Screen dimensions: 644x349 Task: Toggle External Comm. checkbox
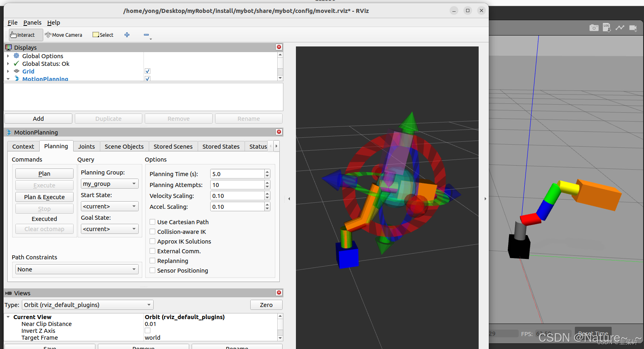(x=152, y=251)
